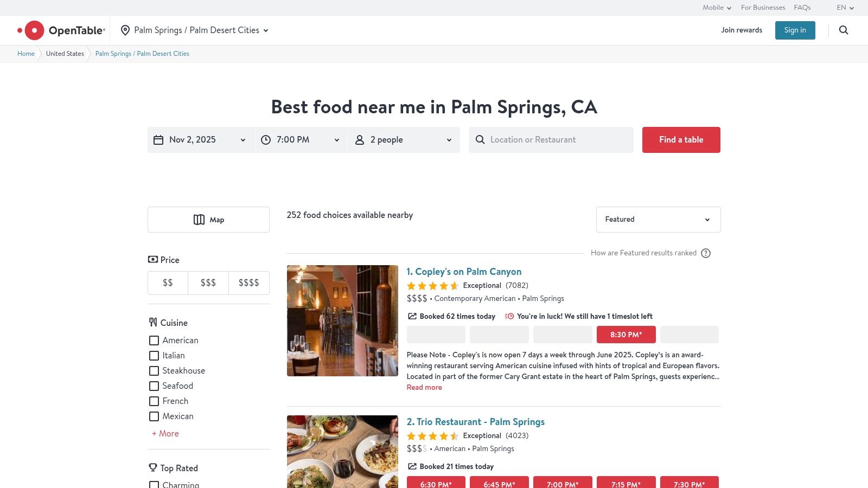Check the Italian cuisine filter
868x488 pixels.
pos(154,356)
